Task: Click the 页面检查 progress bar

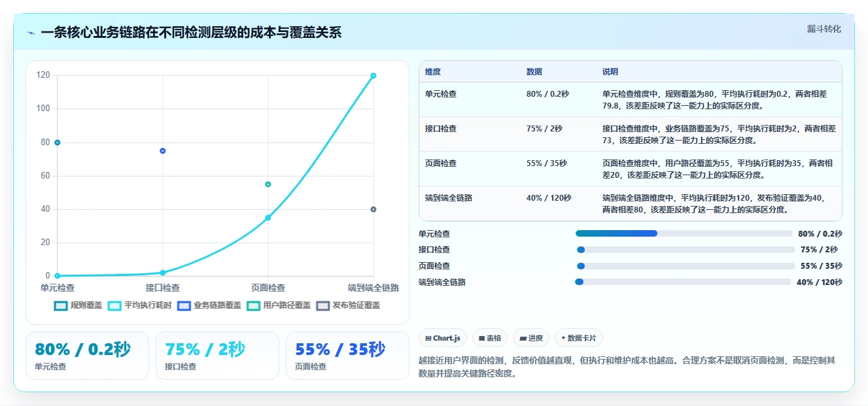Action: pos(686,266)
